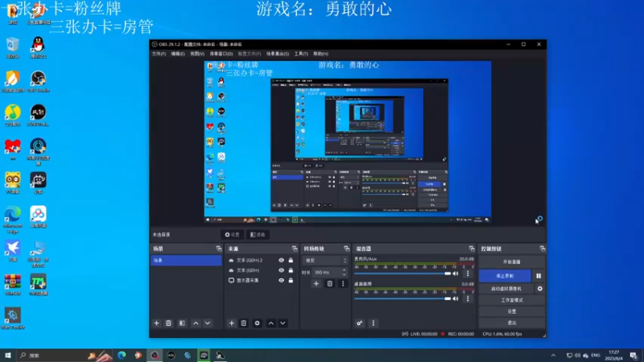Click source properties button above panels
Screen dimensions: 644x362
(x=232, y=235)
